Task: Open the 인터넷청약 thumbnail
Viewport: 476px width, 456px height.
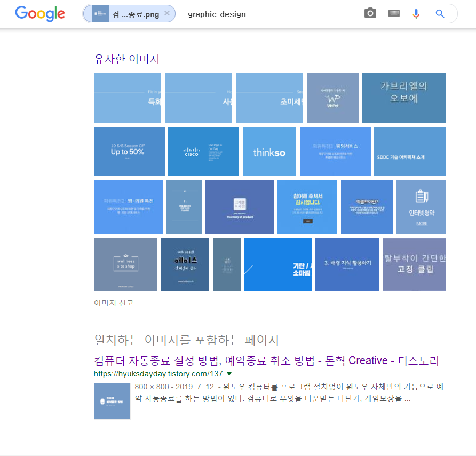Action: pos(422,207)
